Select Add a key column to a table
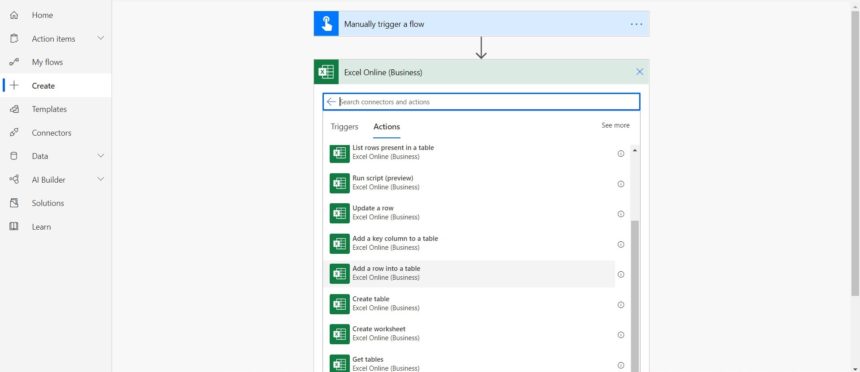The image size is (860, 372). coord(469,244)
